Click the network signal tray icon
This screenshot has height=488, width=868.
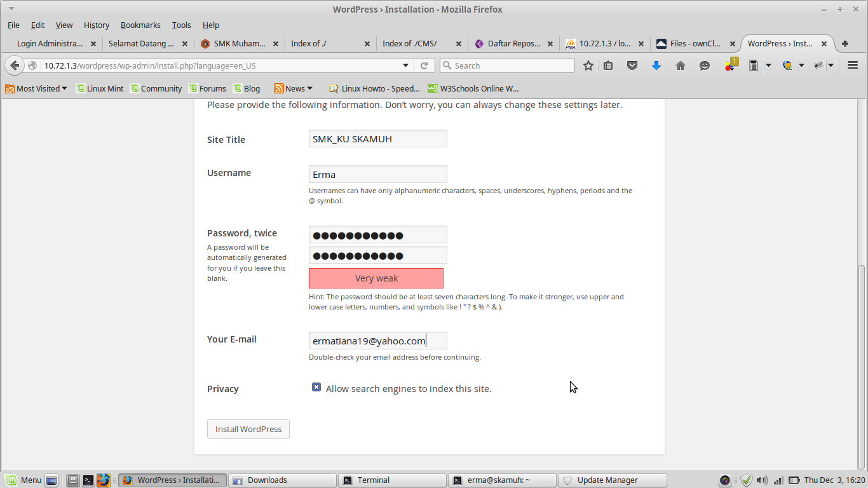777,480
